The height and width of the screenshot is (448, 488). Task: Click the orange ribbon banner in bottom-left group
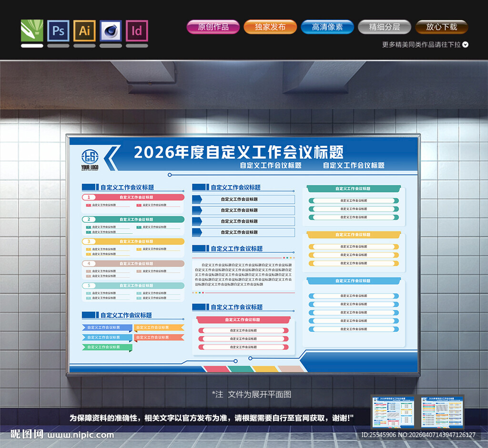pyautogui.click(x=159, y=338)
